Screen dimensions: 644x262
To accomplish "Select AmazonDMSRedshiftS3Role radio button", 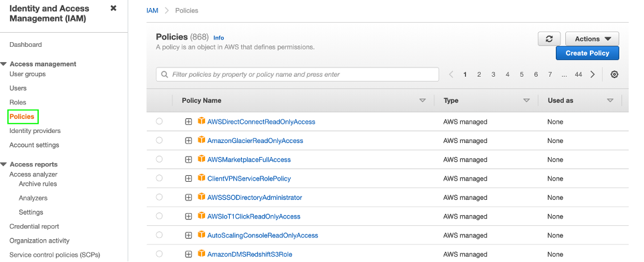I will point(160,254).
